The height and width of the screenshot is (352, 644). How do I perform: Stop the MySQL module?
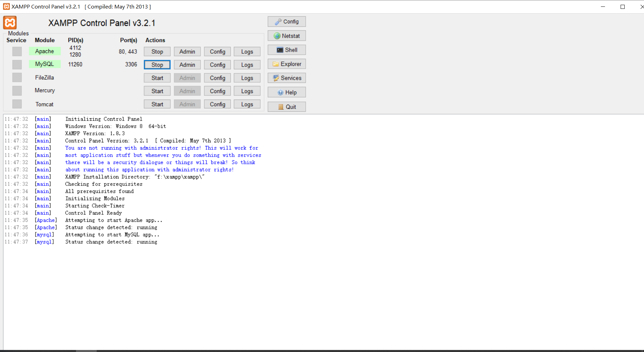[x=157, y=65]
